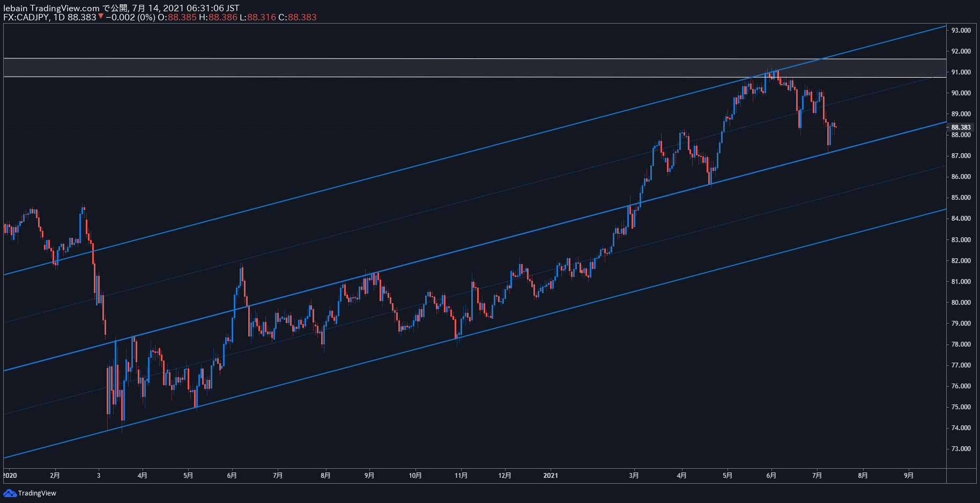Image resolution: width=980 pixels, height=503 pixels.
Task: Click the 85.000 price axis label
Action: (x=961, y=198)
